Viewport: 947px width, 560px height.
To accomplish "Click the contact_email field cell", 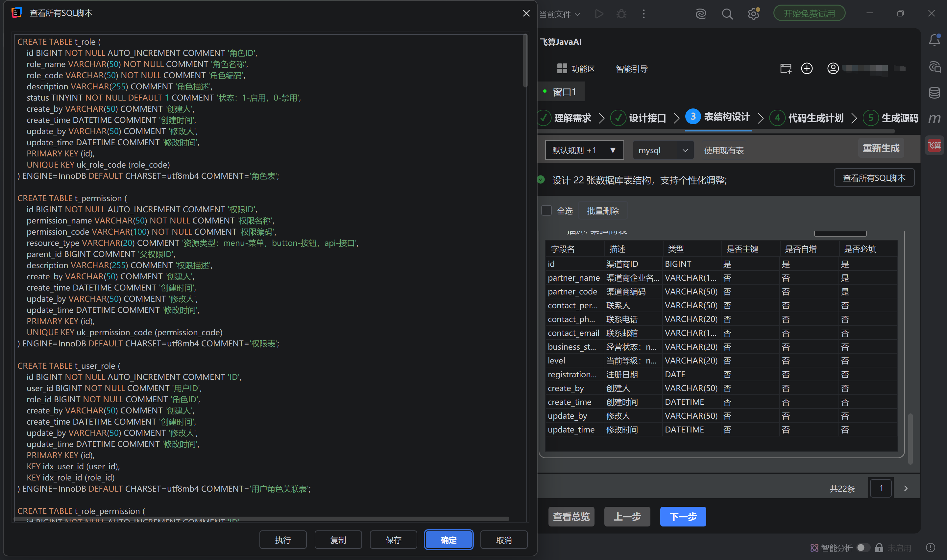I will 574,333.
